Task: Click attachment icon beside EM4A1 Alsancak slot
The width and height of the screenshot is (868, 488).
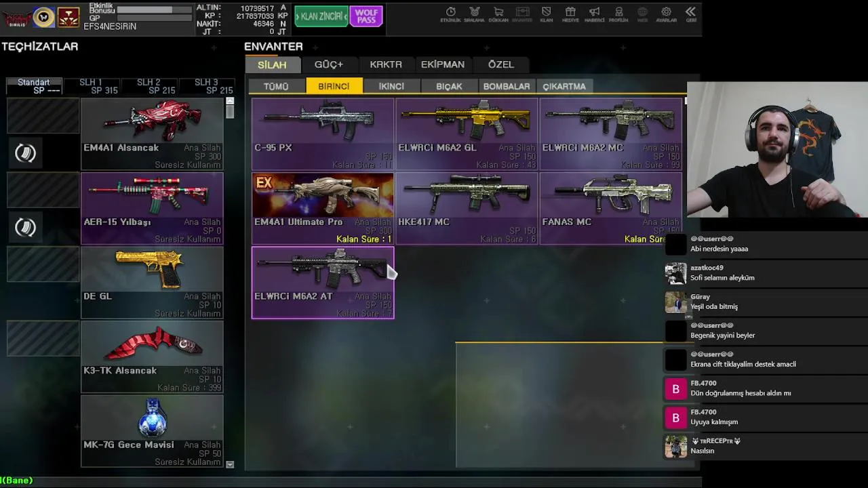Action: [25, 153]
